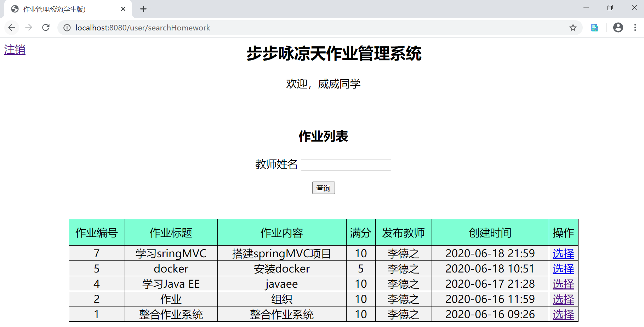Click 选择 for 学习Java EE homework
Image resolution: width=644 pixels, height=327 pixels.
click(563, 284)
